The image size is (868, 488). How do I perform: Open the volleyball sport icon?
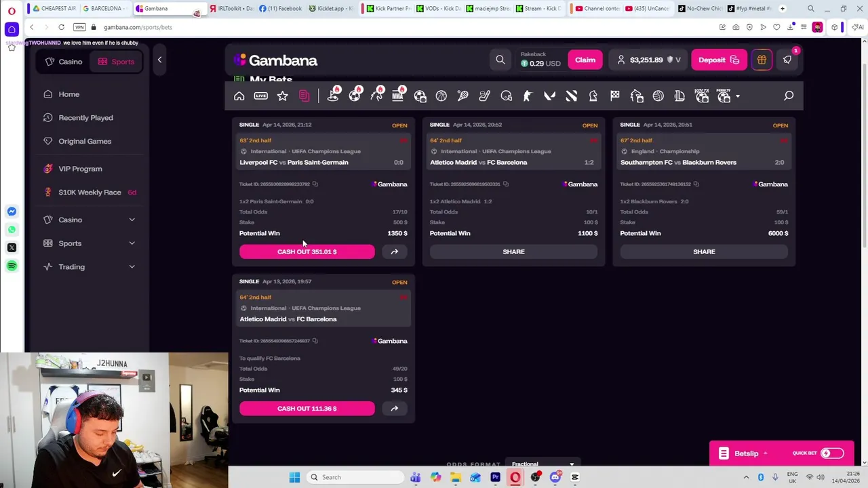click(x=658, y=96)
